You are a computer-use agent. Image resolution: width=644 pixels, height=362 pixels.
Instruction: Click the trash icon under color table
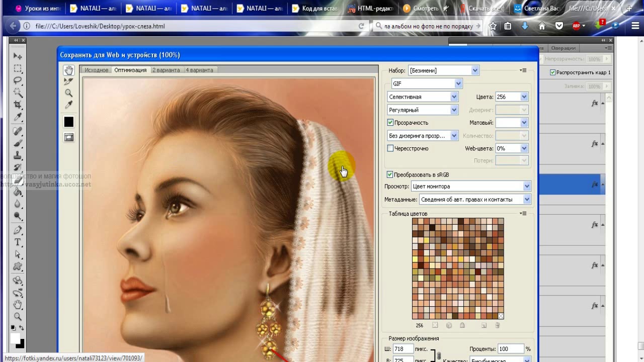click(x=497, y=325)
